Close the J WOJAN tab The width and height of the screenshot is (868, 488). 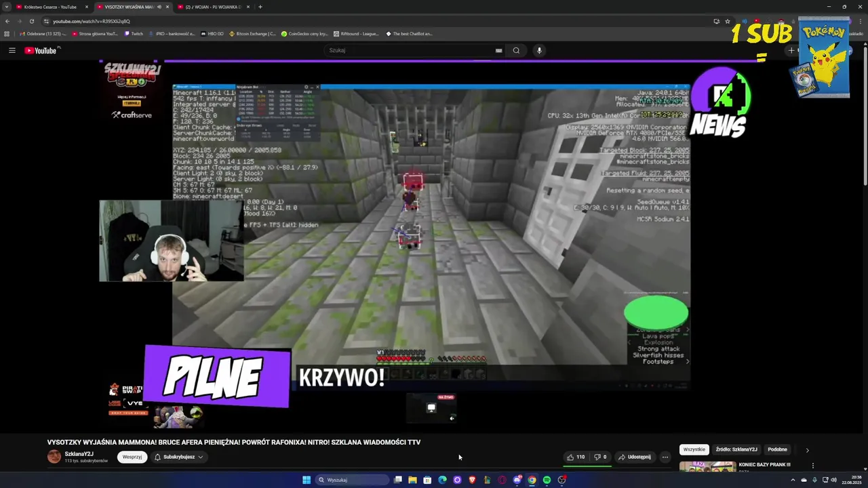(248, 7)
